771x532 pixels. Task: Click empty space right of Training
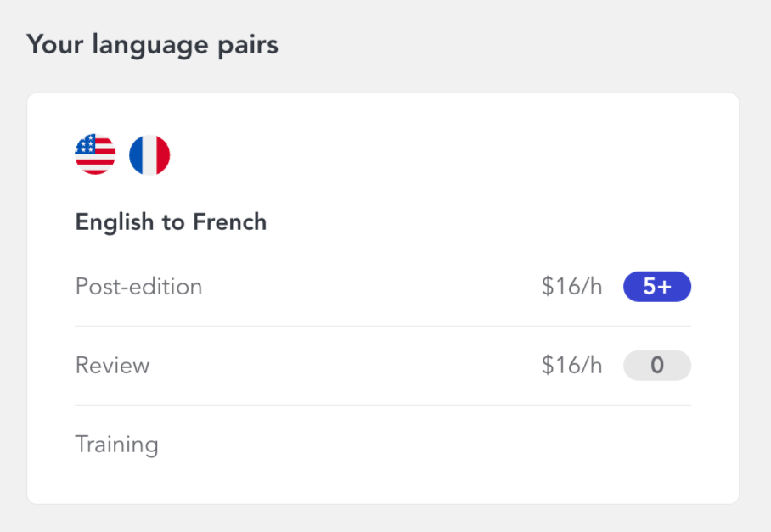pyautogui.click(x=423, y=445)
